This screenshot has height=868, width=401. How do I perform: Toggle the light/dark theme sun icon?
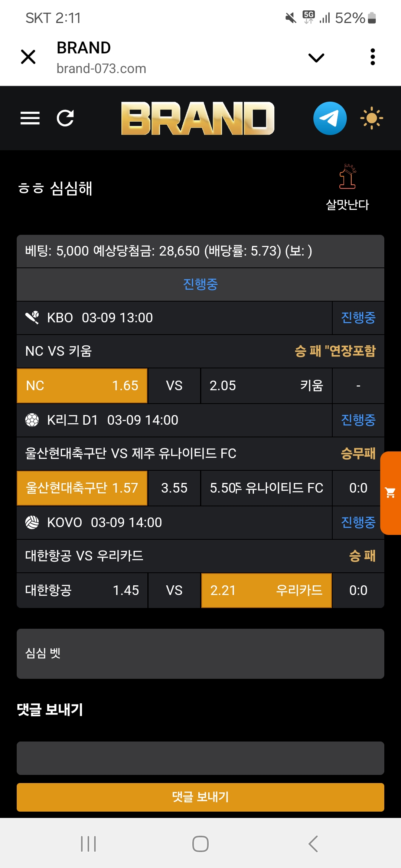coord(371,118)
